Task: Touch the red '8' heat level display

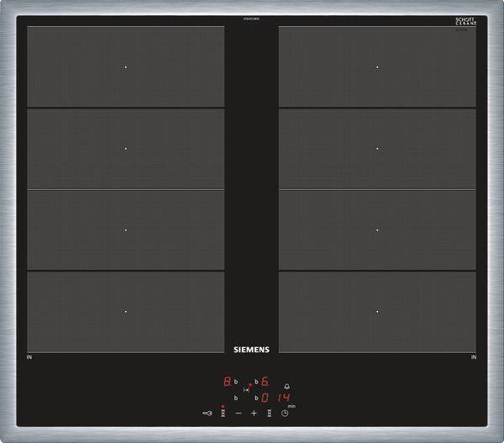Action: click(x=228, y=382)
